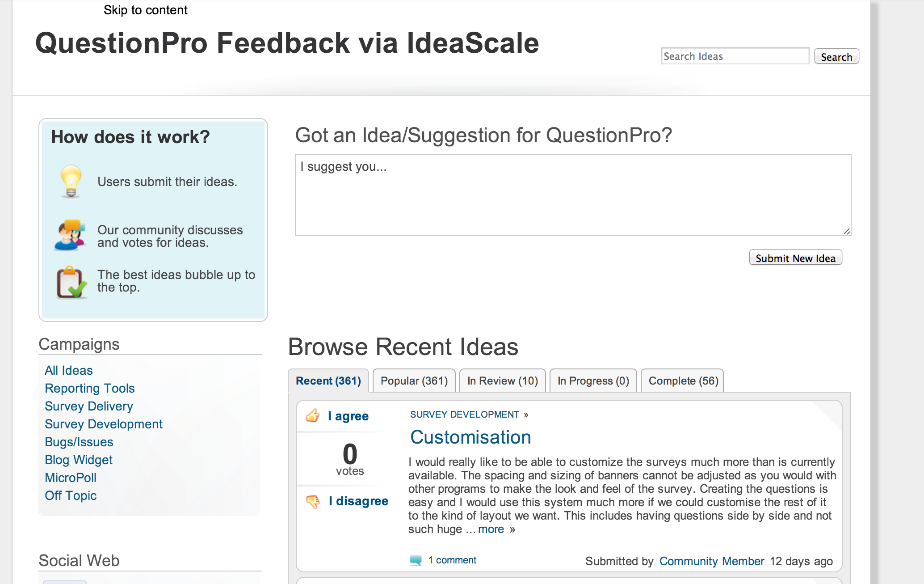
Task: Click the clipboard checkmark icon
Action: (x=71, y=282)
